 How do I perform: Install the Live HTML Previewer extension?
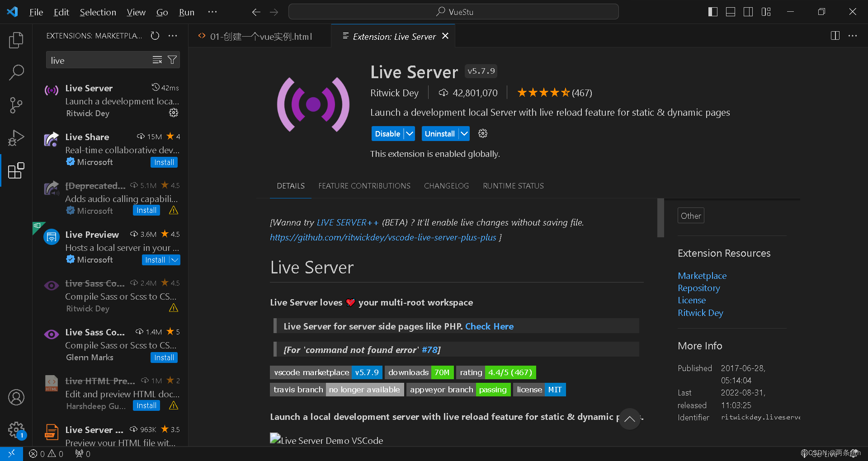click(146, 405)
